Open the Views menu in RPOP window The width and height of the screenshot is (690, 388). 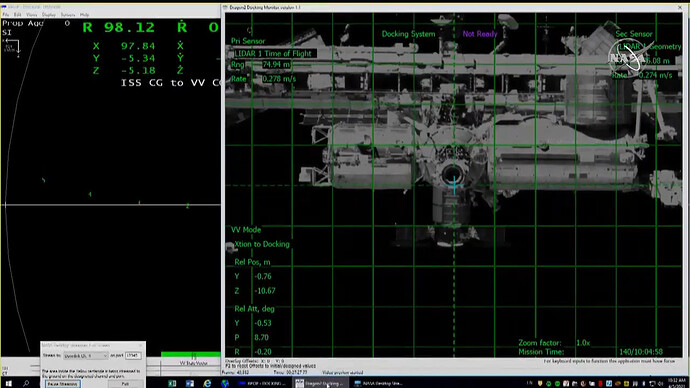32,15
